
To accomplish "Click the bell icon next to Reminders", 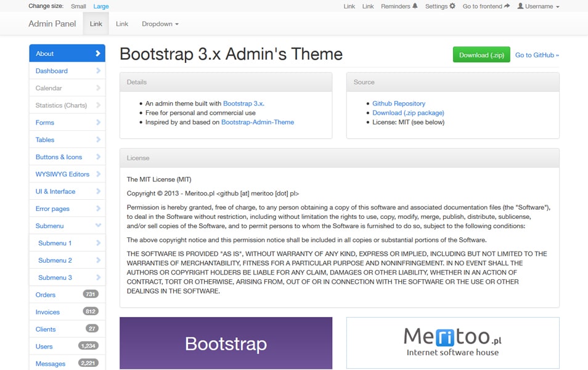I will pyautogui.click(x=415, y=6).
